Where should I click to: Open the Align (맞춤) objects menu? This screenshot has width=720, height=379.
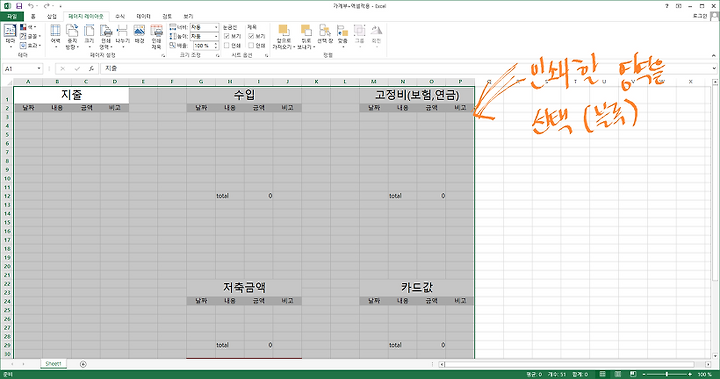click(x=343, y=37)
